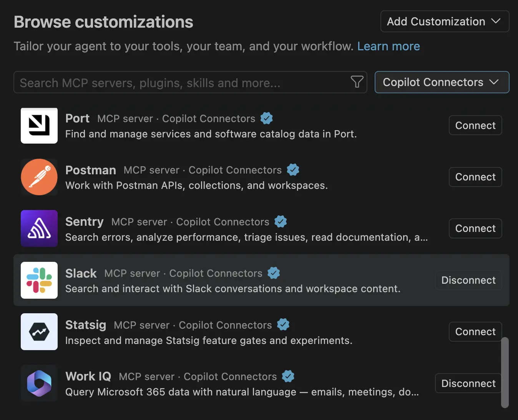The width and height of the screenshot is (518, 420).
Task: Click 'MCP server · Copilot Connectors' label beside Slack
Action: pyautogui.click(x=183, y=273)
